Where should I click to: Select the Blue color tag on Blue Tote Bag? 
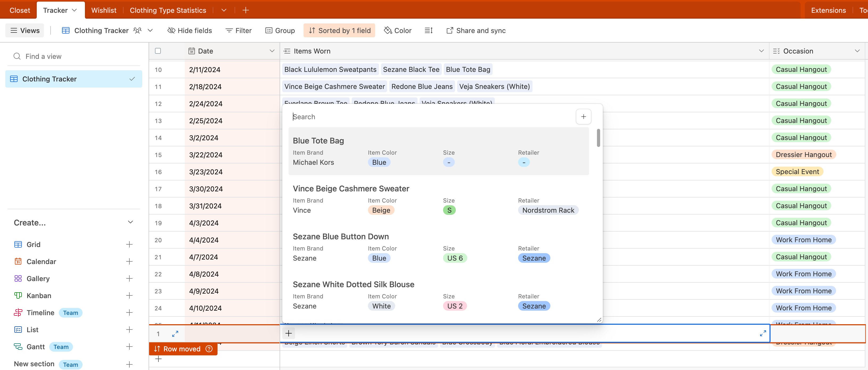click(x=379, y=162)
